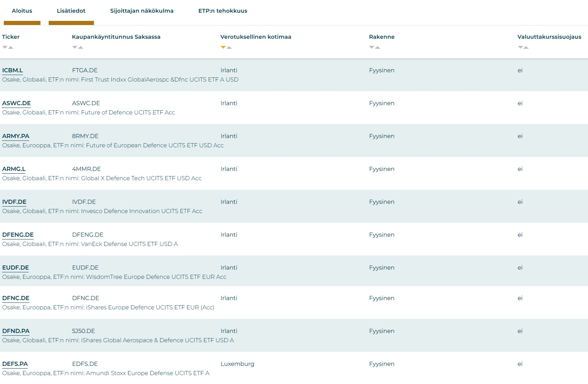Viewport: 588px width, 384px height.
Task: Open the DEFS.PA Amundi ticker link
Action: pos(15,364)
